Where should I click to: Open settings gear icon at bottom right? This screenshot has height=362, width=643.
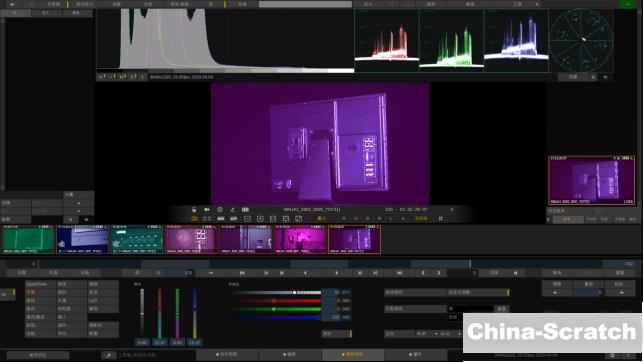pyautogui.click(x=612, y=355)
